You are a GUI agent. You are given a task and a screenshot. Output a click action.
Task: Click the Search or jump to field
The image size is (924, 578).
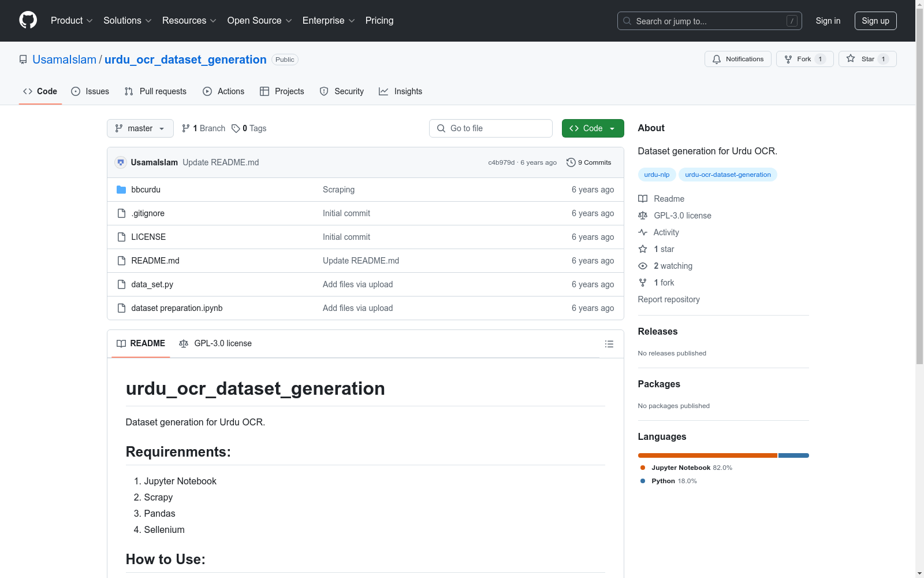(x=710, y=21)
